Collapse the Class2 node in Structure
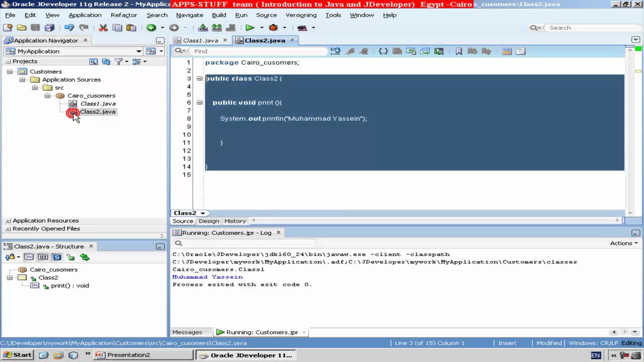The width and height of the screenshot is (644, 362). pyautogui.click(x=9, y=278)
